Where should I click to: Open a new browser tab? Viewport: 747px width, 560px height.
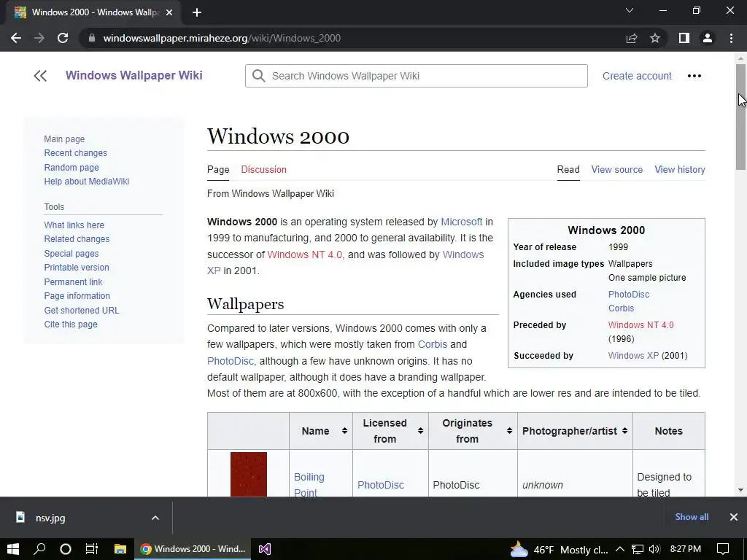[197, 13]
